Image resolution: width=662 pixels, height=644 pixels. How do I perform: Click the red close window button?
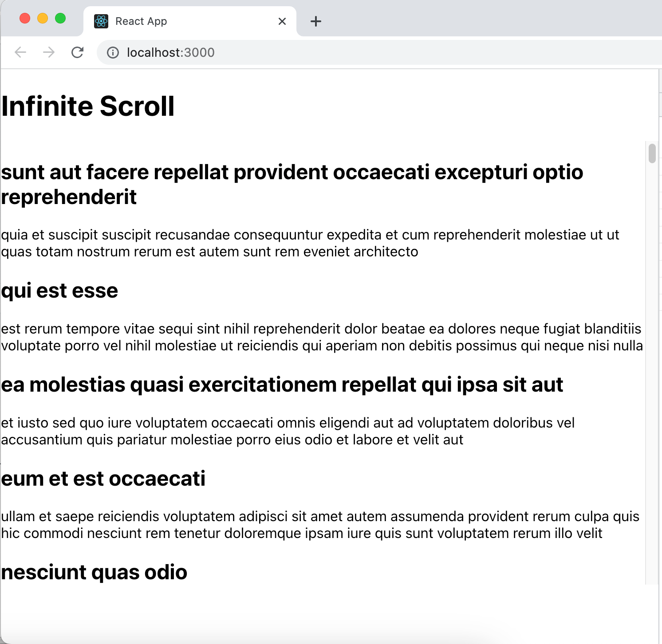coord(25,18)
